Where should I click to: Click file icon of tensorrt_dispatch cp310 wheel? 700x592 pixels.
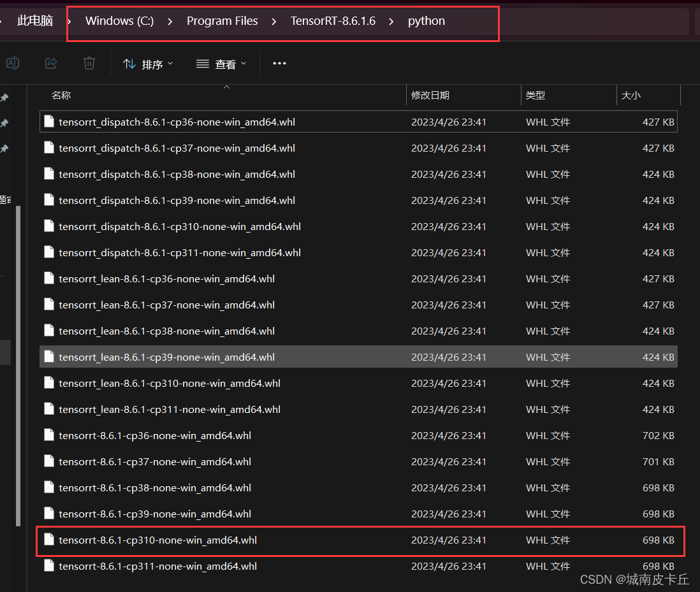click(49, 226)
